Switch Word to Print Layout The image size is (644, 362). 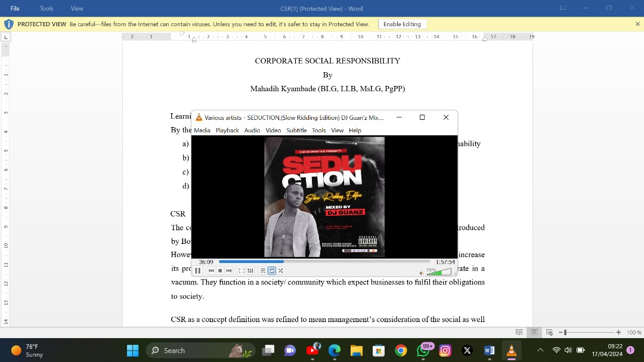[534, 332]
